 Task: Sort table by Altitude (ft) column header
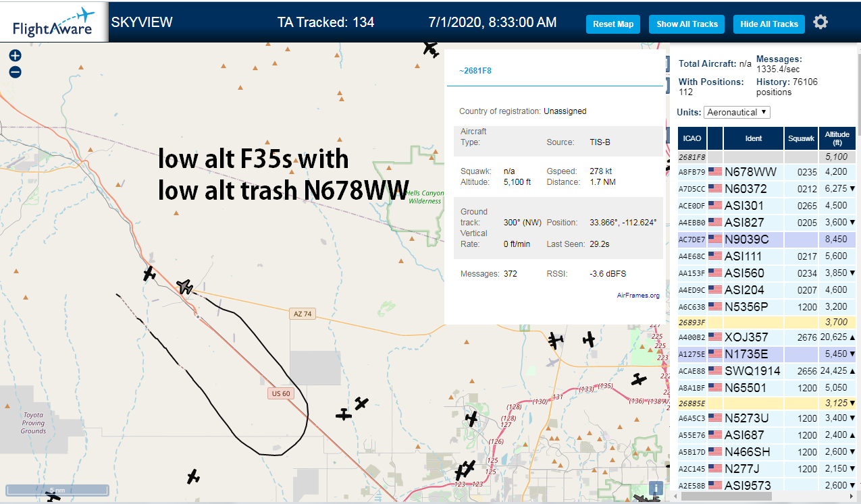tap(838, 138)
